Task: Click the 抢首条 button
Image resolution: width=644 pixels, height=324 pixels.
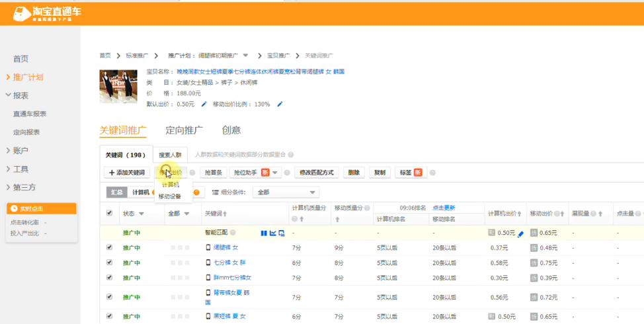Action: 213,173
